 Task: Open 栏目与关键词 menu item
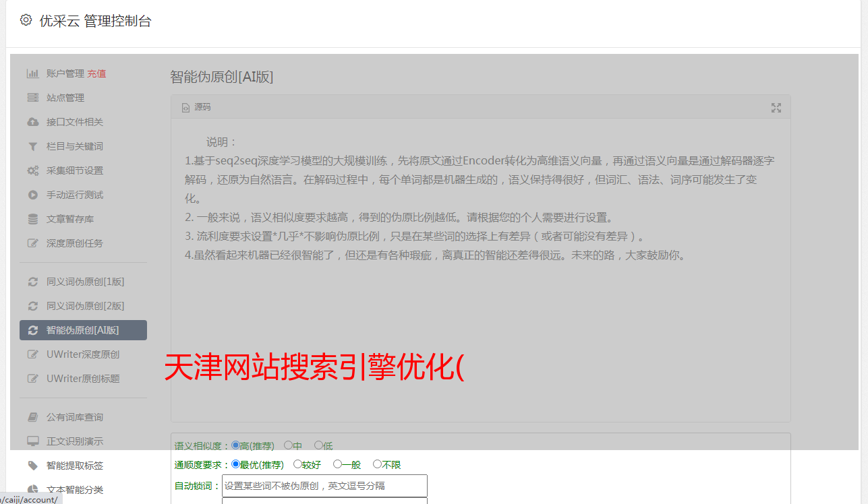[x=75, y=146]
